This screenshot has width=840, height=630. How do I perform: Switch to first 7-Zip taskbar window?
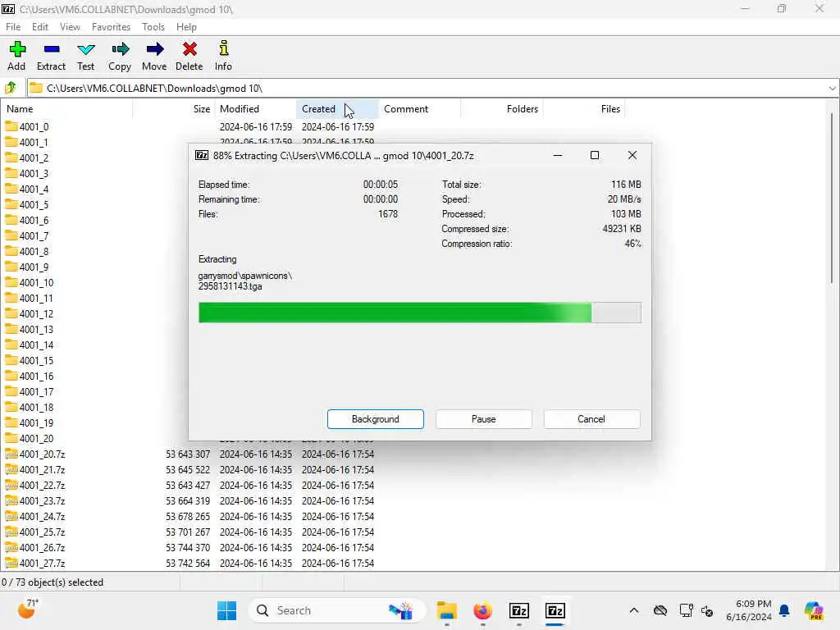(519, 610)
